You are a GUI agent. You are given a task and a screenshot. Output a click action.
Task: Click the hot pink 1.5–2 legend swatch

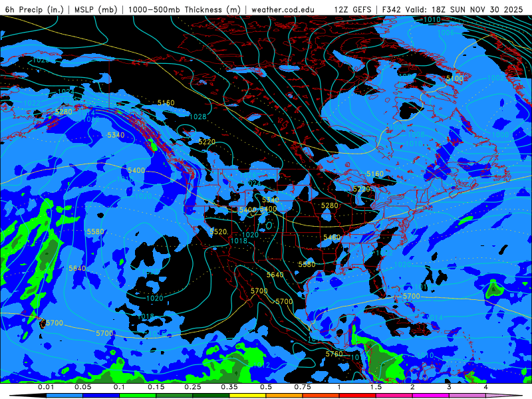[394, 396]
